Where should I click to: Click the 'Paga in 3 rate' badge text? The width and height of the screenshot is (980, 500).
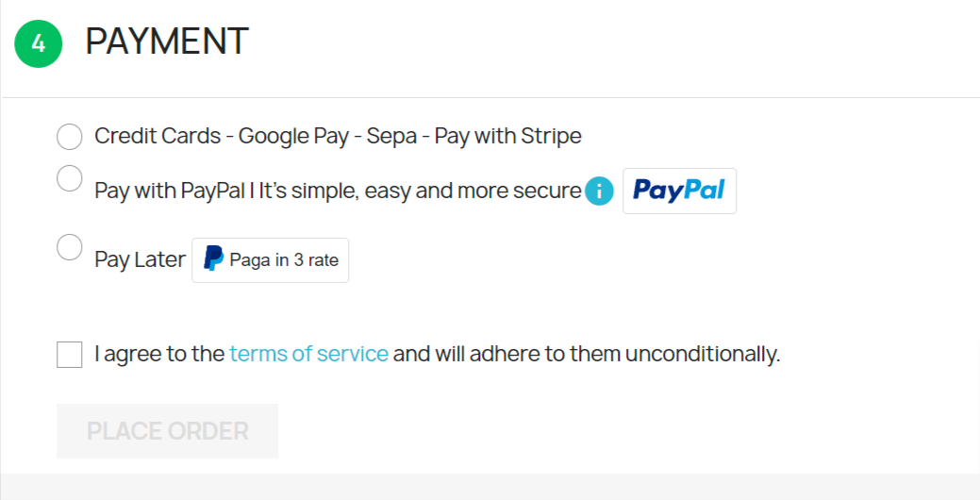tap(284, 260)
